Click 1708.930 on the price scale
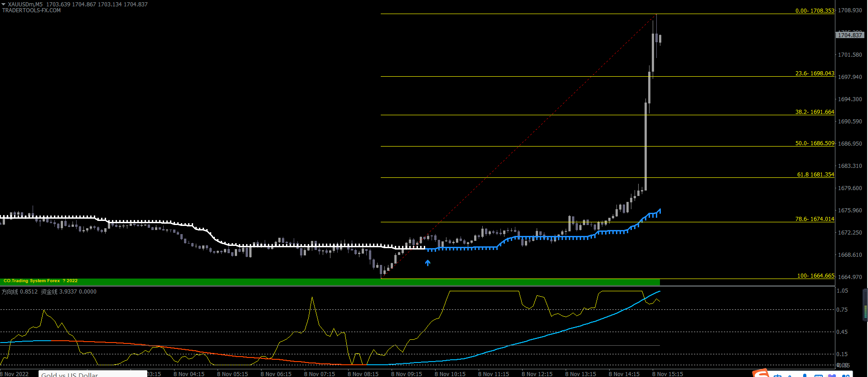868x377 pixels. coord(850,10)
